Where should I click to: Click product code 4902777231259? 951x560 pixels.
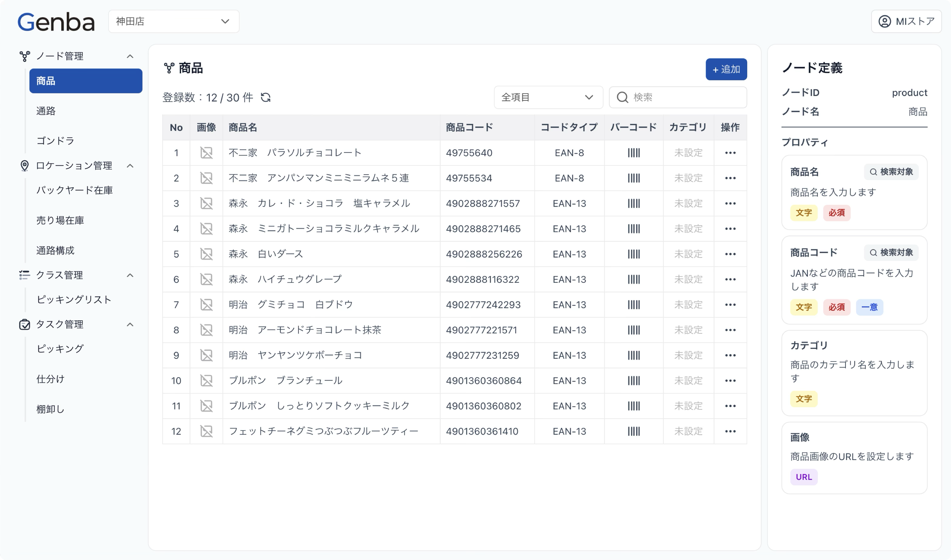pyautogui.click(x=482, y=355)
